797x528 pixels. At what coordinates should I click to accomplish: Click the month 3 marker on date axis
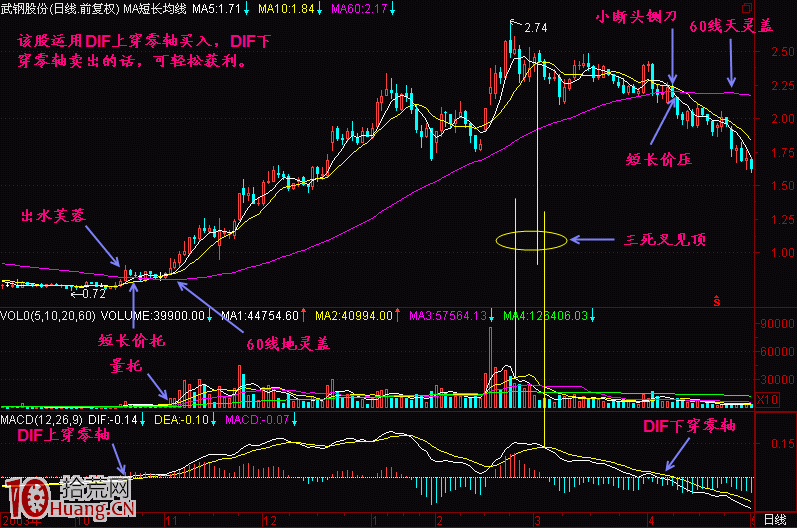(537, 521)
